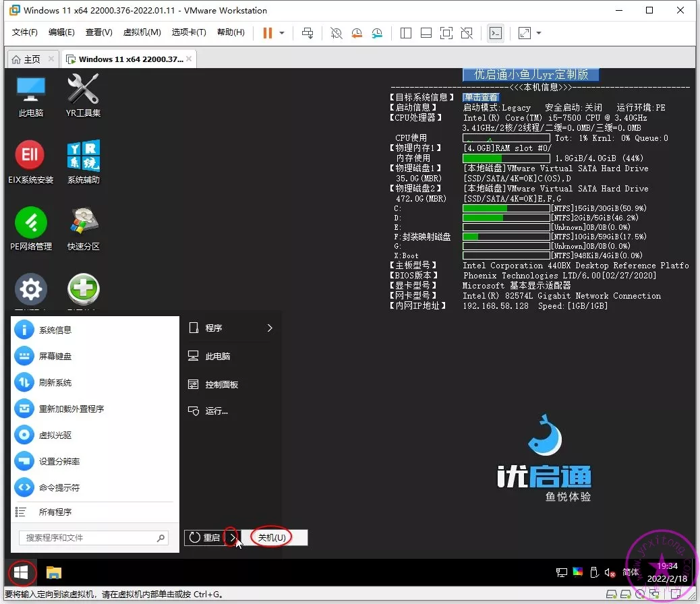Image resolution: width=700 pixels, height=604 pixels.
Task: Open the 快速分区 desktop icon
Action: [x=83, y=227]
